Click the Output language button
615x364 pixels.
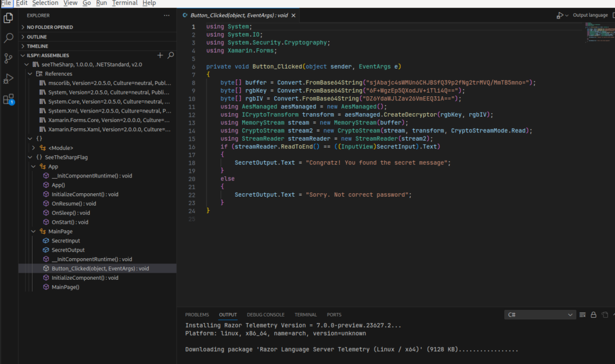(590, 15)
